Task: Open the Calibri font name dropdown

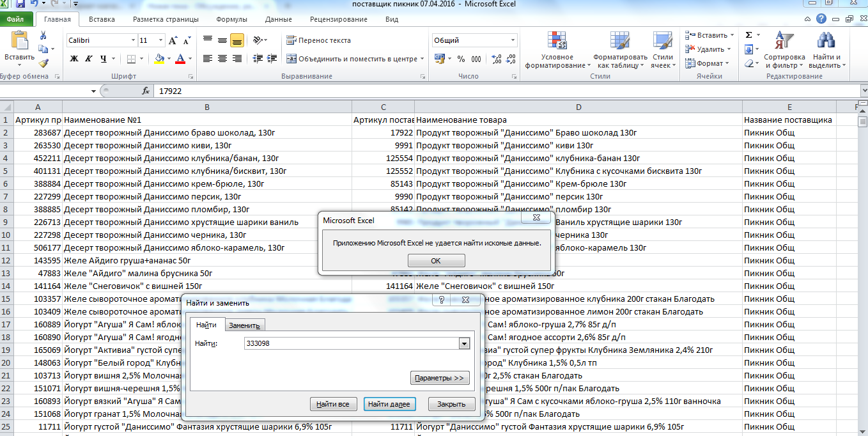Action: (132, 40)
